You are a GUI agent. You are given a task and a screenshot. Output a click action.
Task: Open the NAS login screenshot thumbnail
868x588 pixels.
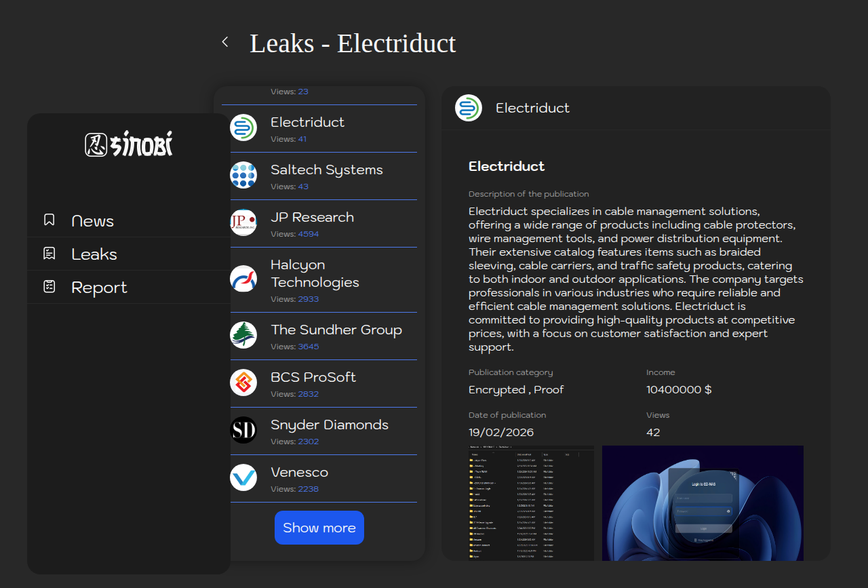(703, 503)
